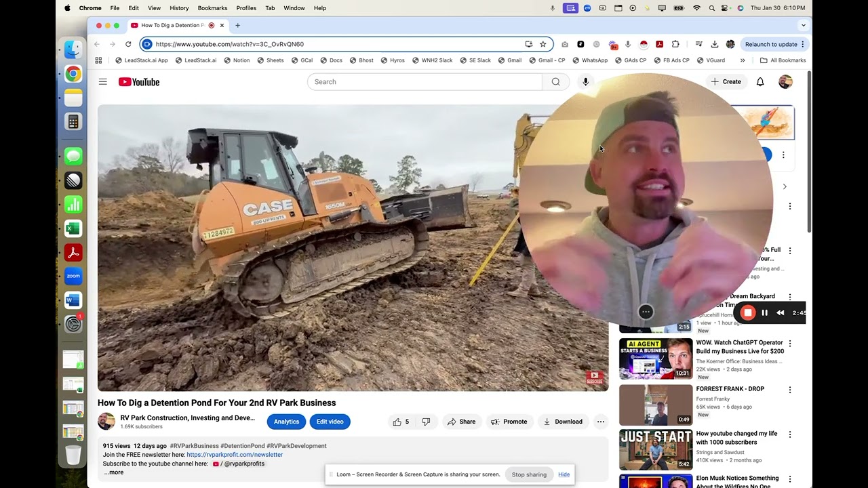868x488 pixels.
Task: Click the Adobe Acrobat extension icon
Action: 659,44
